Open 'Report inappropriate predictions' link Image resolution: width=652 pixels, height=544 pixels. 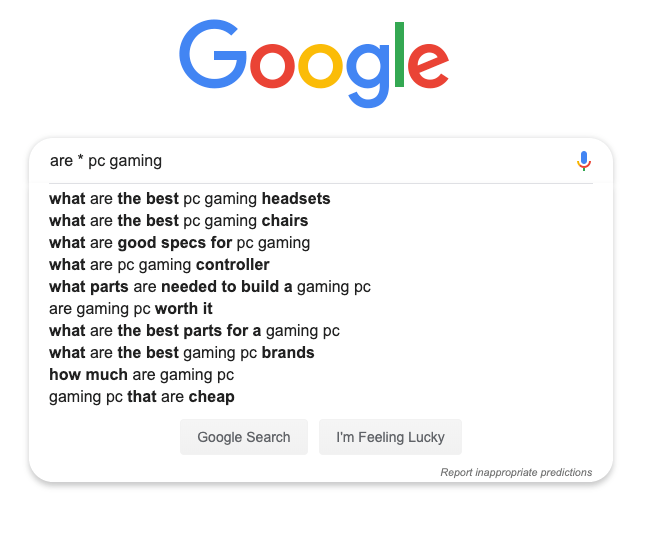pyautogui.click(x=516, y=472)
